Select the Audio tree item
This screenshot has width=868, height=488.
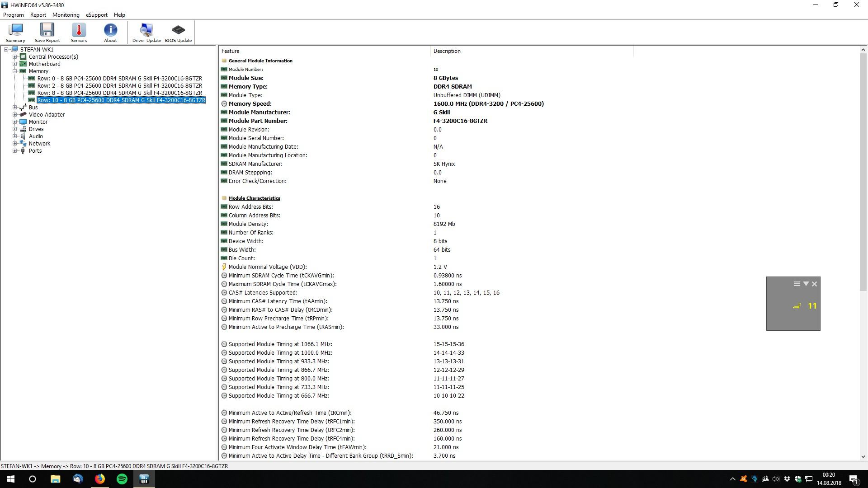click(36, 136)
